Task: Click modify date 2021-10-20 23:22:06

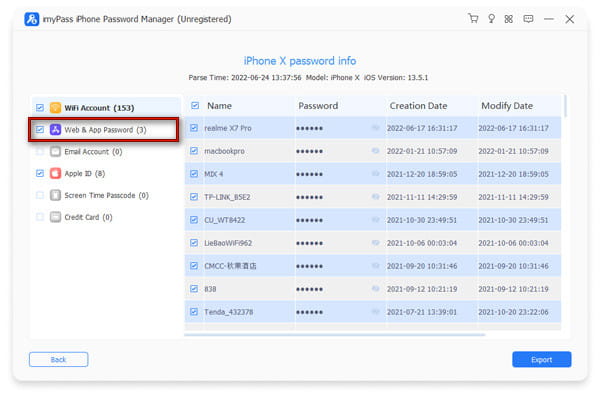Action: point(513,312)
